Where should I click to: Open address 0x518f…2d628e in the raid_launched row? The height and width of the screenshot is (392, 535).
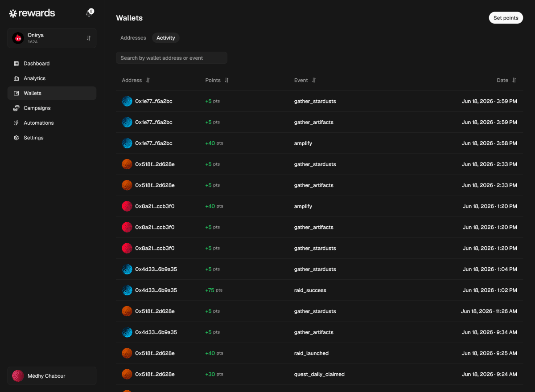point(155,353)
